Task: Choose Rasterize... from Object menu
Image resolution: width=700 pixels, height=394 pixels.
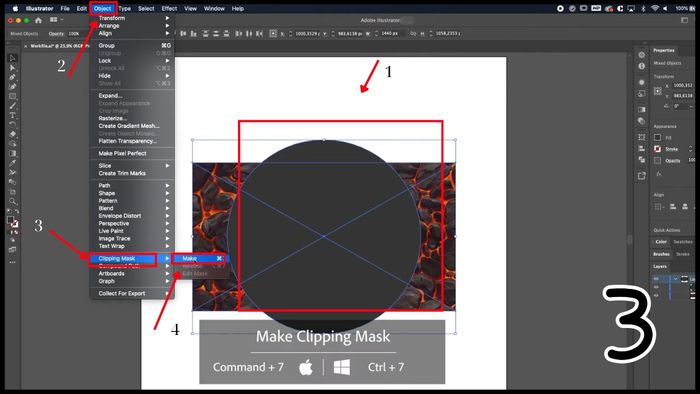Action: pyautogui.click(x=132, y=118)
